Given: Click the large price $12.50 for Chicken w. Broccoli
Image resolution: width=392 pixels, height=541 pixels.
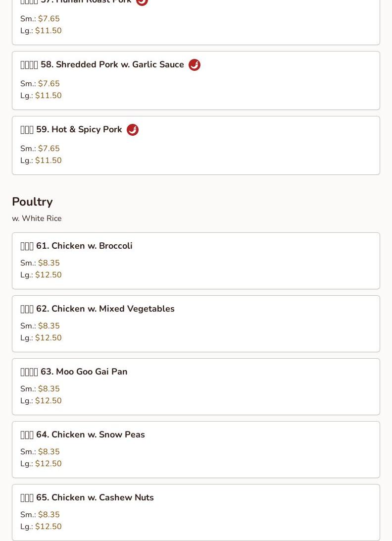Looking at the screenshot, I should pos(49,275).
